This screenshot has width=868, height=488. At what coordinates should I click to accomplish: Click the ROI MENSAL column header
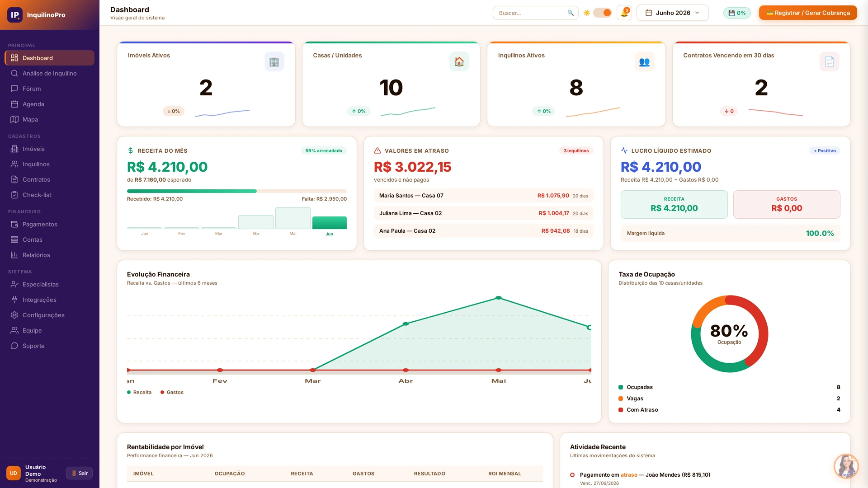click(505, 474)
